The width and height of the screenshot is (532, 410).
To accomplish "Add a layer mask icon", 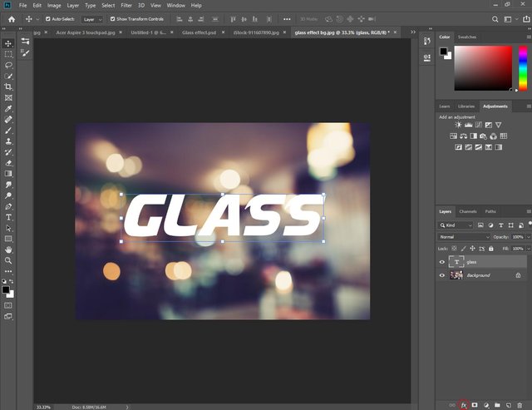I will tap(475, 404).
